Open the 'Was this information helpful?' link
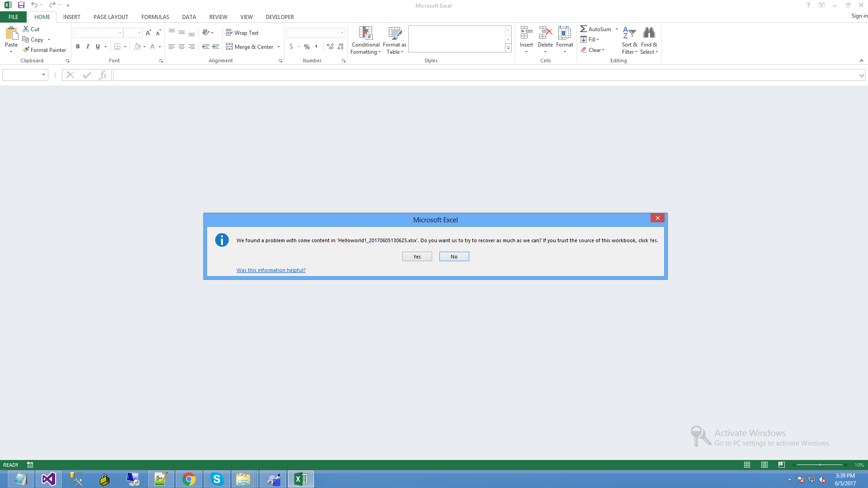 pos(271,270)
